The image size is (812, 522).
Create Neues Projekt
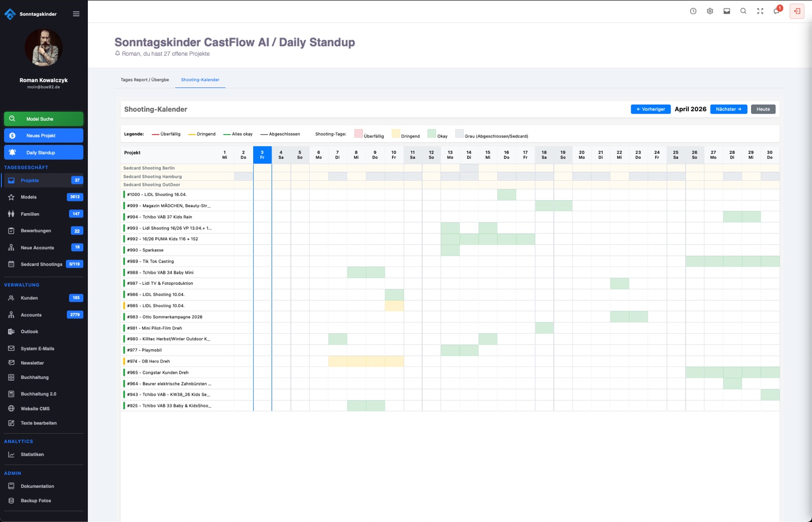(x=44, y=136)
